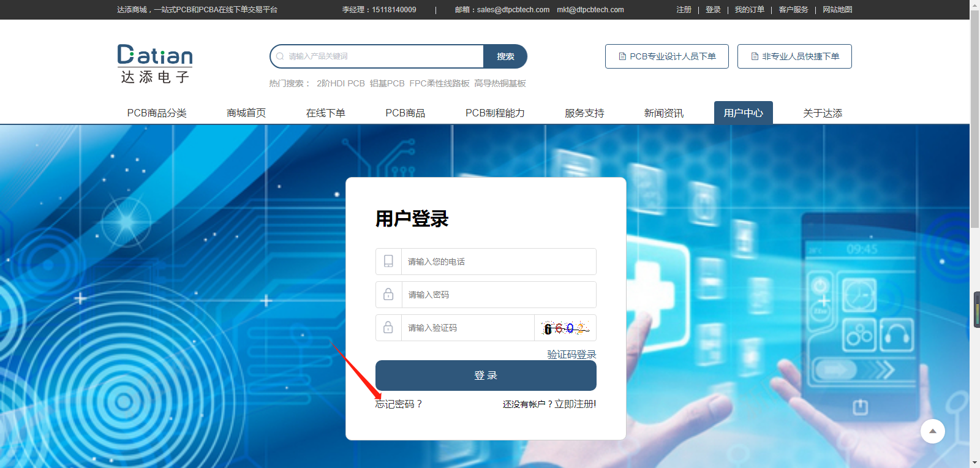980x468 pixels.
Task: Click 立即注册 register link
Action: [x=575, y=404]
